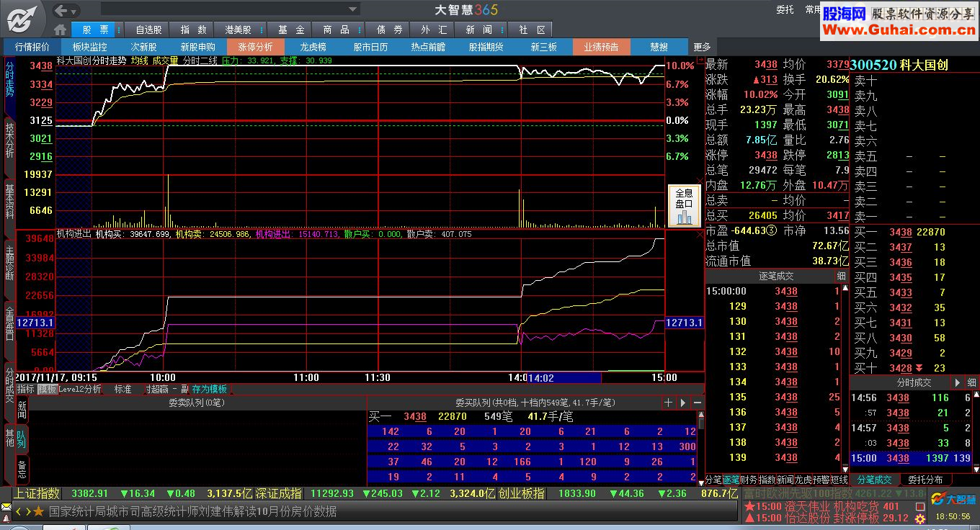Viewport: 980px width, 530px height.
Task: Open 新股申购
Action: 197,47
